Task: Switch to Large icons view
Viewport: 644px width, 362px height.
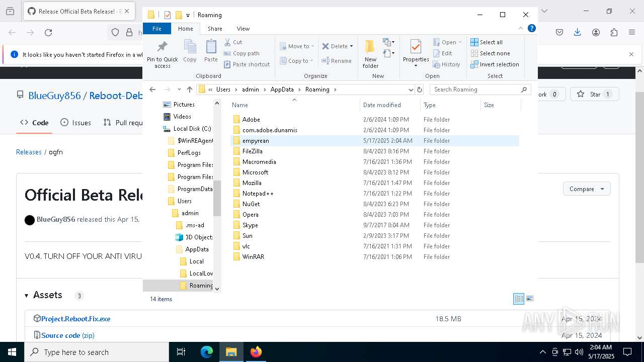Action: (529, 299)
